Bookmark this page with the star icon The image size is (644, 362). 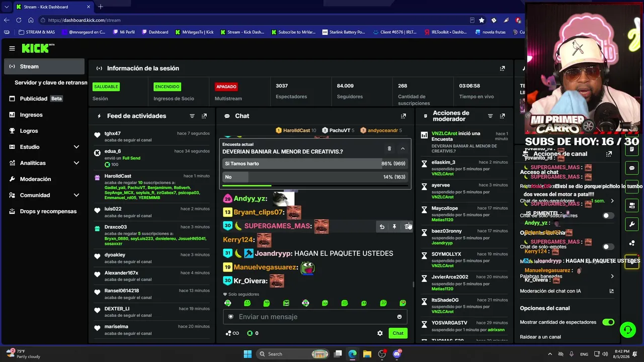click(x=481, y=20)
